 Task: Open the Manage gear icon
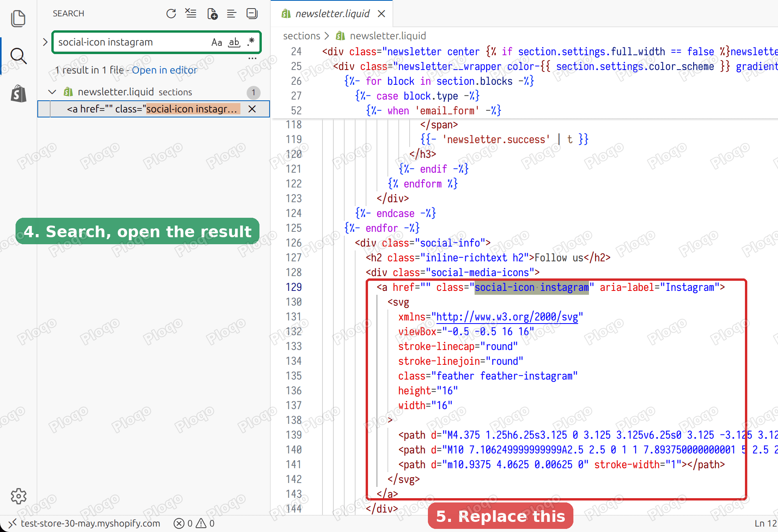coord(18,496)
